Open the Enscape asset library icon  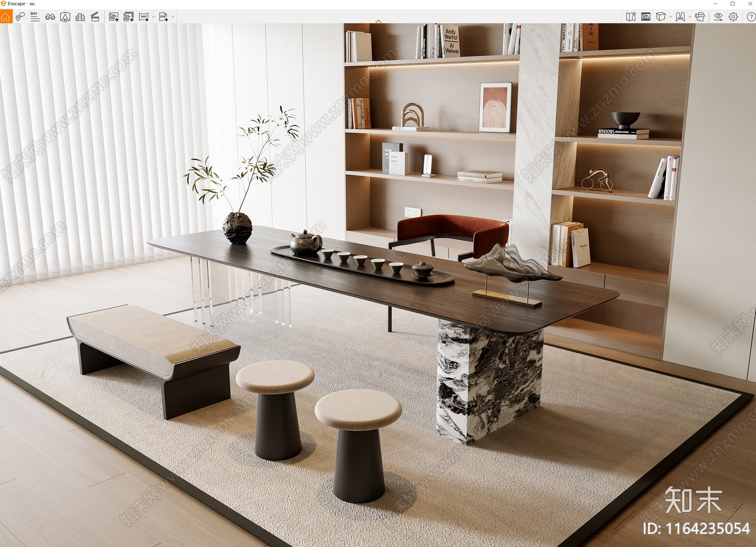point(65,17)
